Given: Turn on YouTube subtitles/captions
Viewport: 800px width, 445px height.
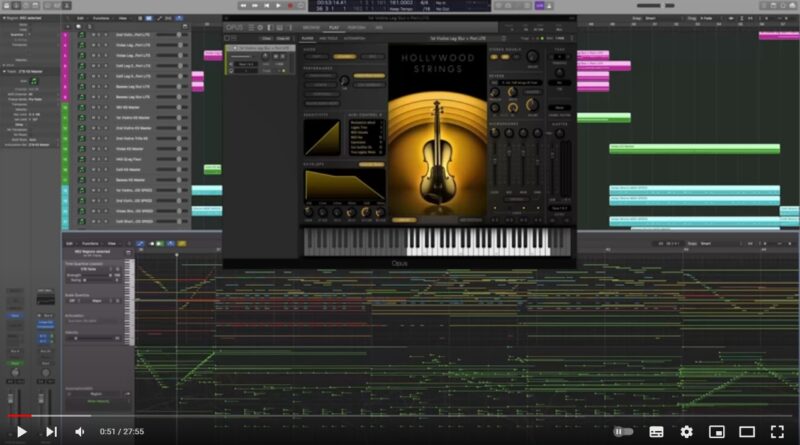Looking at the screenshot, I should 656,432.
